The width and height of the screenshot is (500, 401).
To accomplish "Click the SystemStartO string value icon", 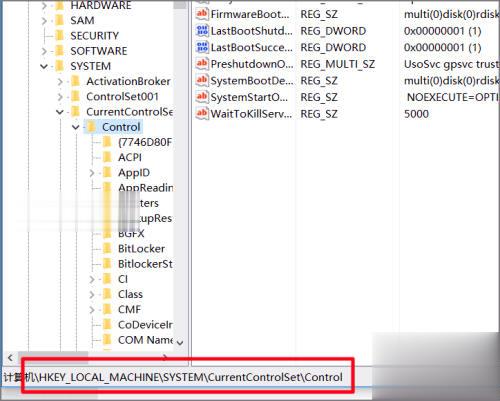I will pyautogui.click(x=202, y=97).
